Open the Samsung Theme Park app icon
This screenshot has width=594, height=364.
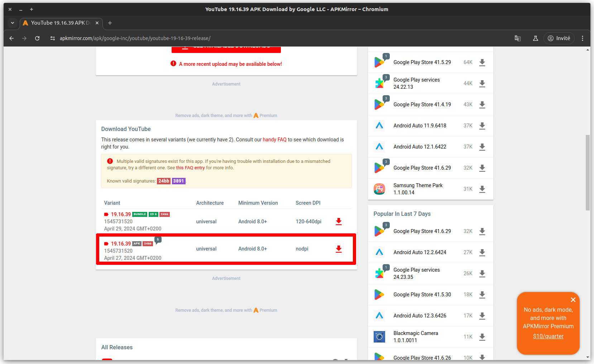tap(379, 189)
